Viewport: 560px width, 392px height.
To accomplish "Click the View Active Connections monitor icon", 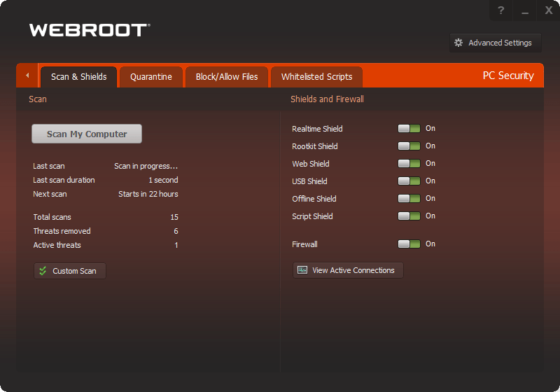I will tap(302, 270).
